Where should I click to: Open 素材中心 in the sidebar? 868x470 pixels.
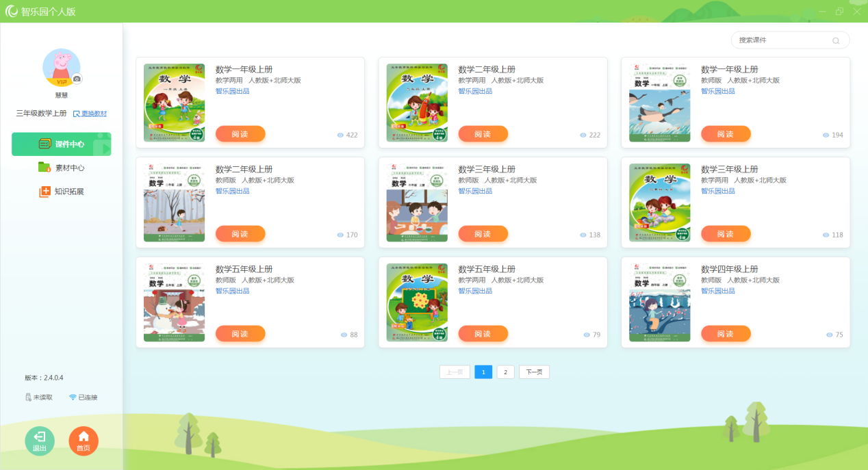(62, 168)
